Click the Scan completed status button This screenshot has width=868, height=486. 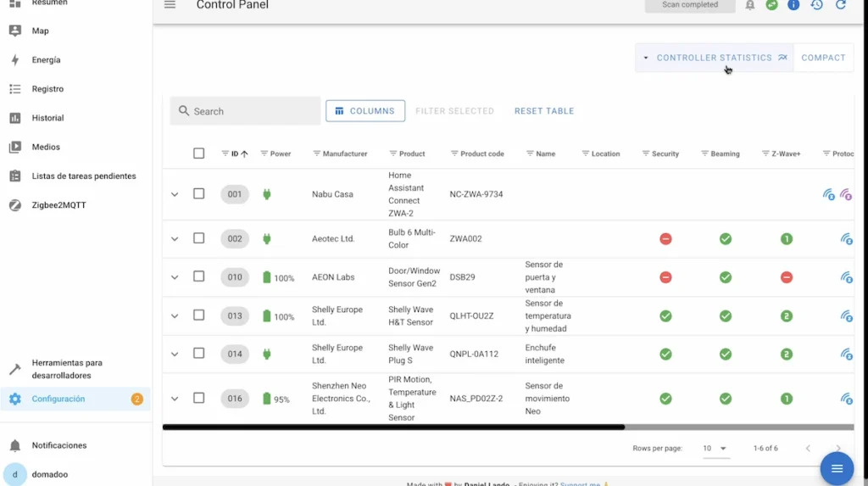click(690, 5)
